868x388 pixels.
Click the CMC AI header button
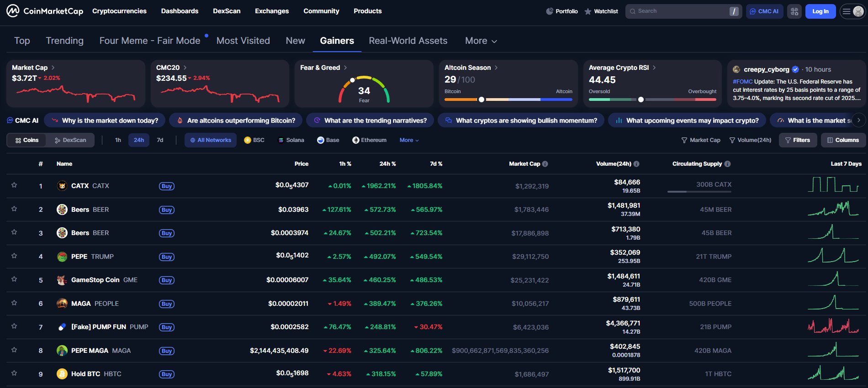coord(764,11)
